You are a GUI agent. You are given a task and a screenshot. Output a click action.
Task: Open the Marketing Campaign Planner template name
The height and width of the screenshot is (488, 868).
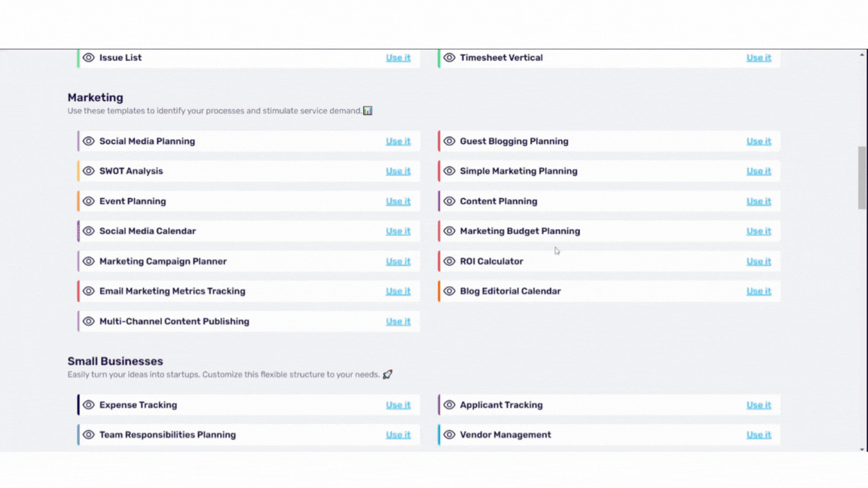163,261
